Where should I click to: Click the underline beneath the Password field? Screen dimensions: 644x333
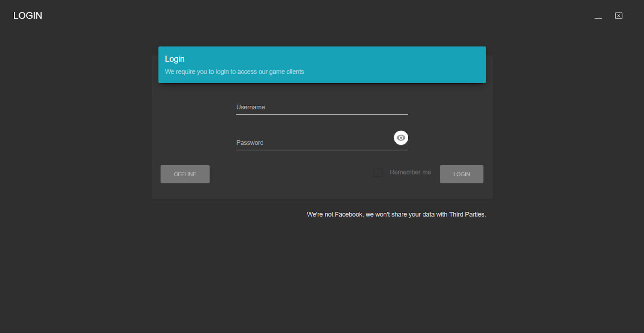coord(322,150)
